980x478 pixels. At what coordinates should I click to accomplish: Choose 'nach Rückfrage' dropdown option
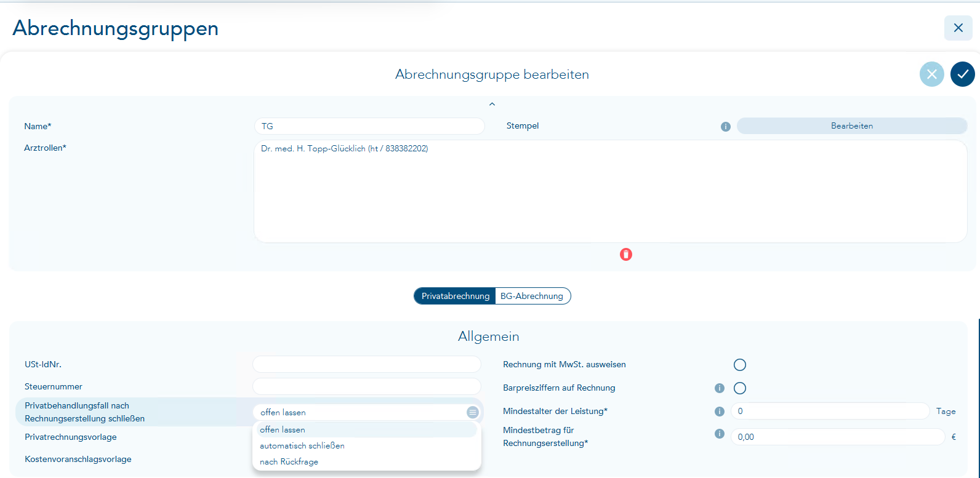[x=289, y=461]
